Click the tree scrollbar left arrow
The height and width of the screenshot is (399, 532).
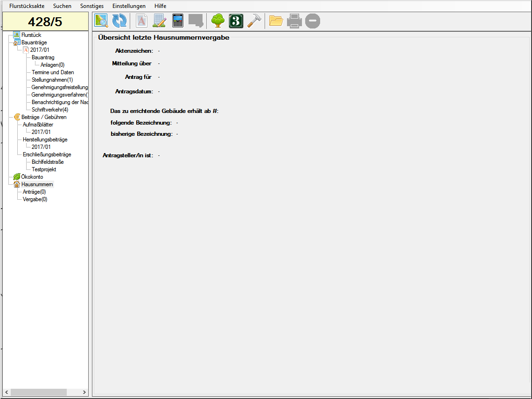point(7,392)
